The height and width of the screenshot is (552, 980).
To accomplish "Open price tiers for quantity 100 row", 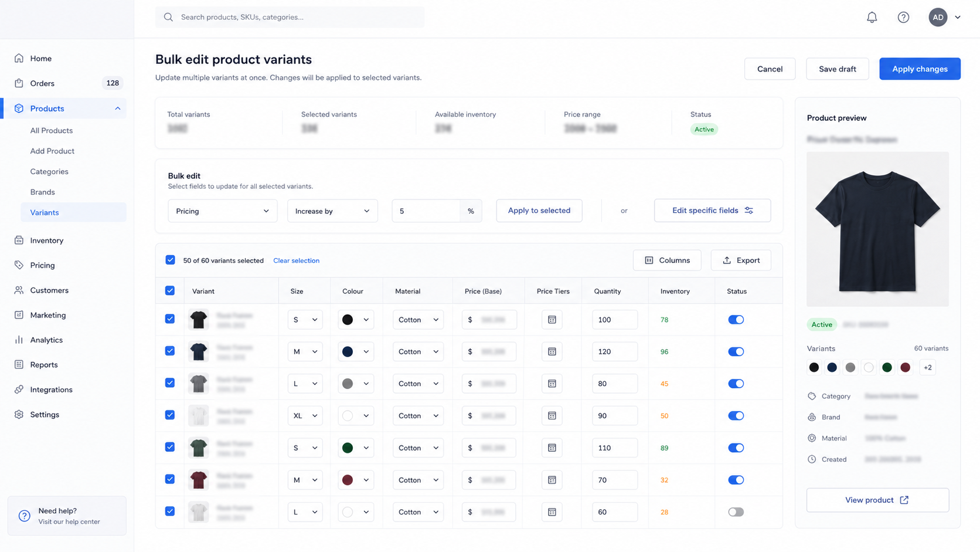I will [552, 320].
